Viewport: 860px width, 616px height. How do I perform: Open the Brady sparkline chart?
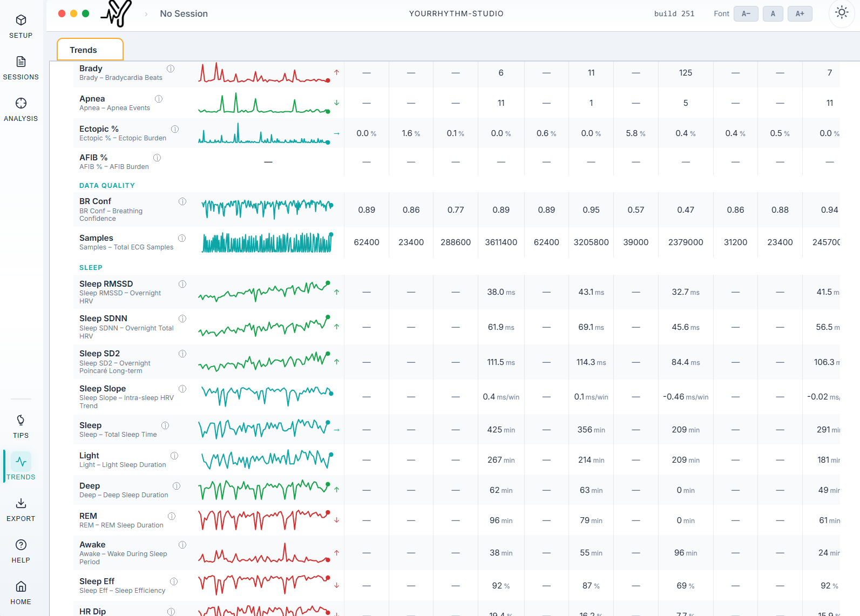[264, 72]
